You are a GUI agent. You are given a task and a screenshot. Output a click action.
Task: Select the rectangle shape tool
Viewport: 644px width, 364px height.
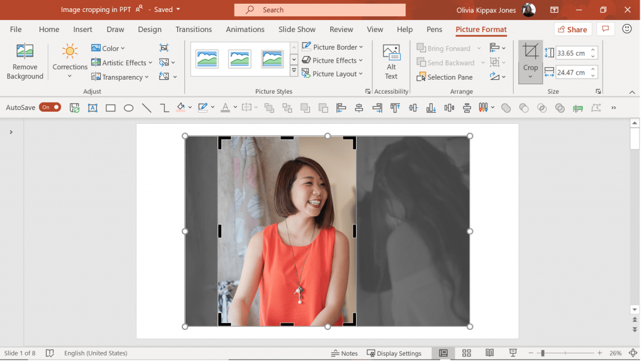[110, 108]
